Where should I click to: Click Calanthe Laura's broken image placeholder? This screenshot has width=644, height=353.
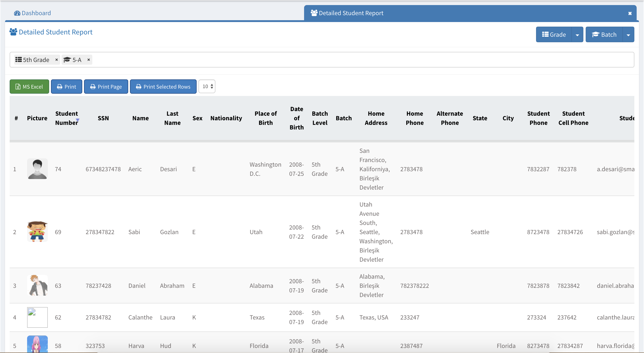tap(37, 317)
